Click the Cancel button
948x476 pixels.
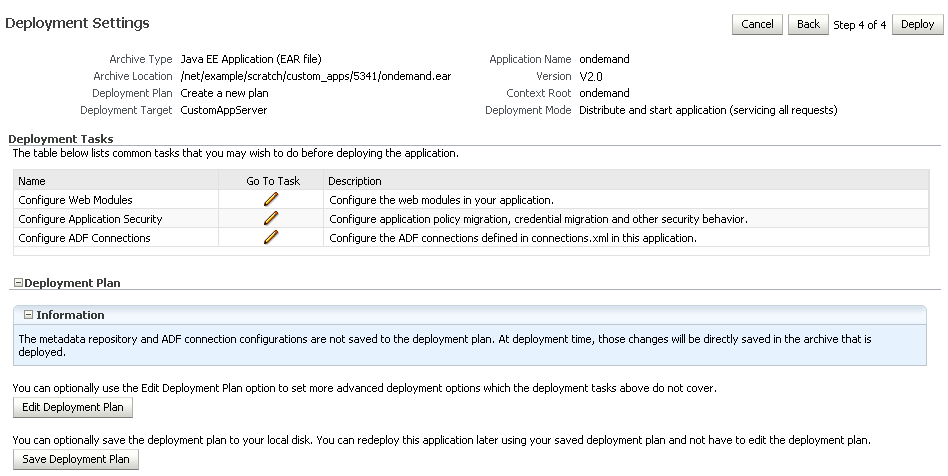pyautogui.click(x=757, y=24)
